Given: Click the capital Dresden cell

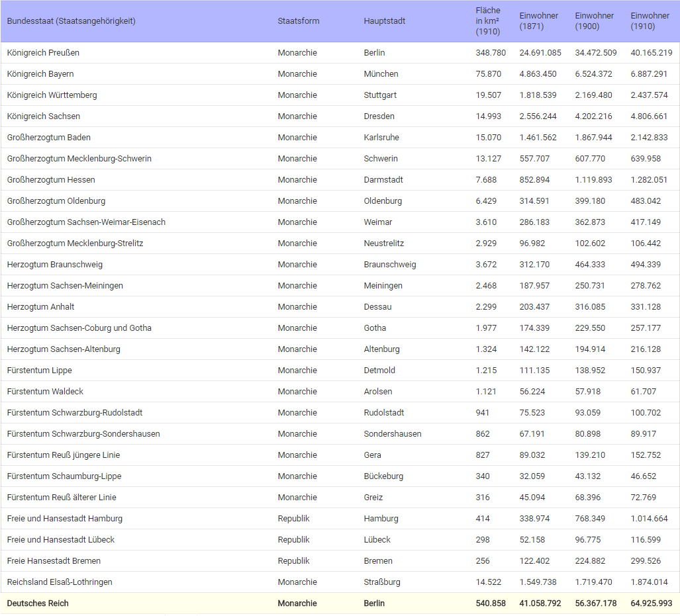Looking at the screenshot, I should point(379,116).
